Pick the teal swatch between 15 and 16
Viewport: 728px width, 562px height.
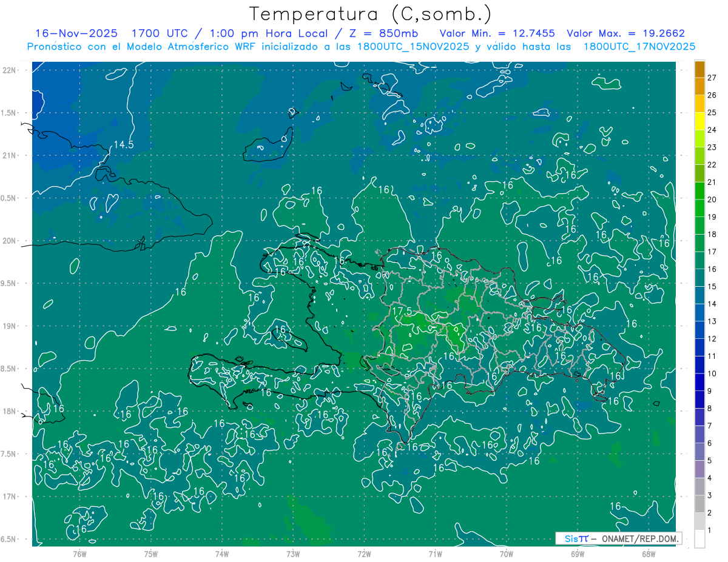tap(699, 278)
